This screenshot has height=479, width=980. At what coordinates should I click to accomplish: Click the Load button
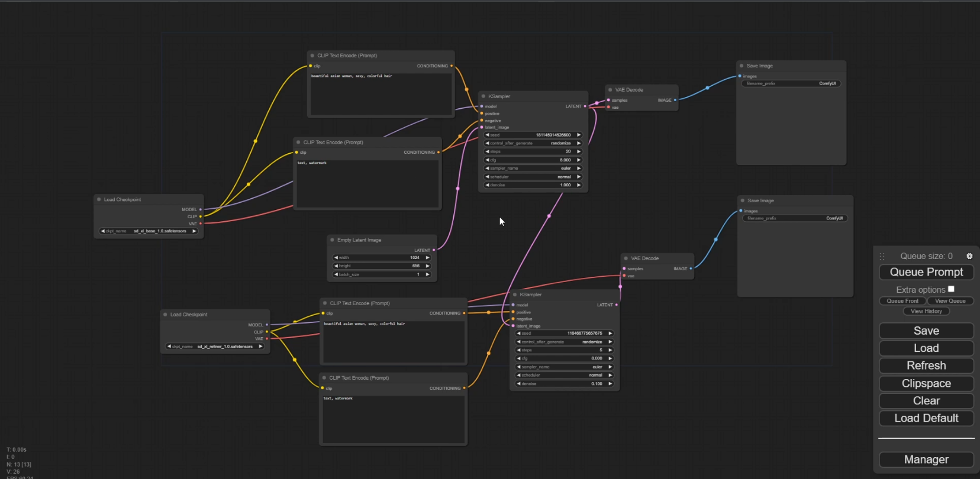click(926, 348)
